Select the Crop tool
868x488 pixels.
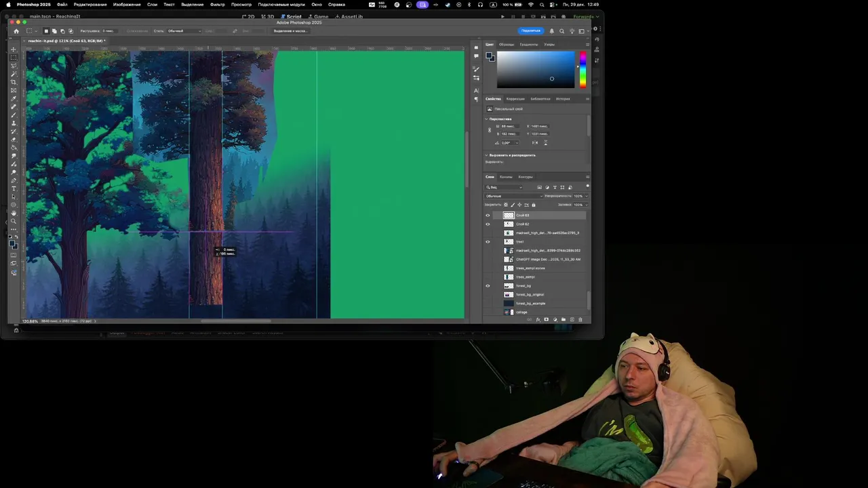(x=14, y=82)
